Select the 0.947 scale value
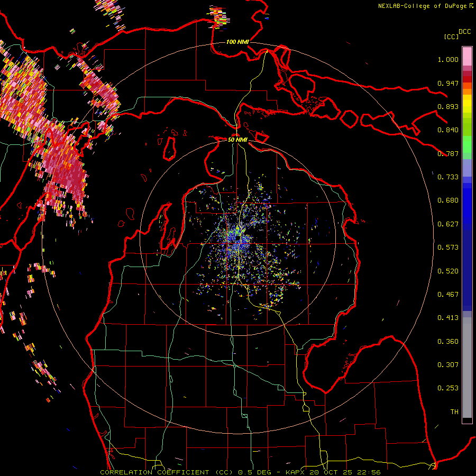476x476 pixels. (448, 83)
